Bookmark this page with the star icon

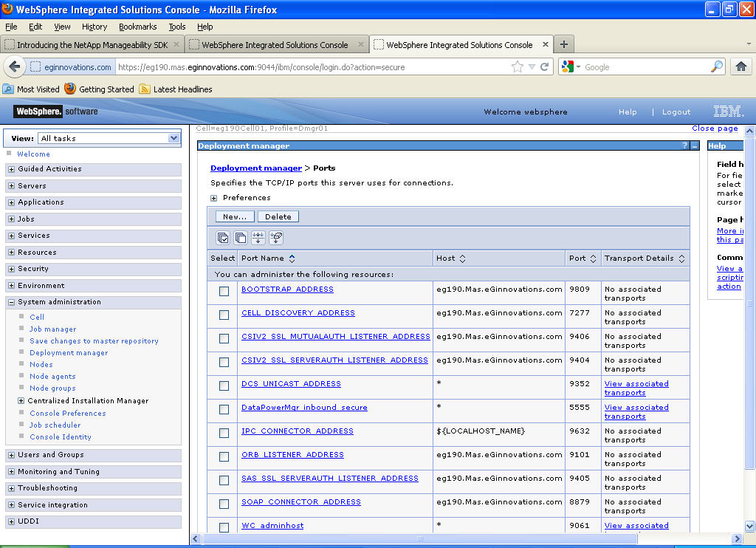click(x=518, y=67)
